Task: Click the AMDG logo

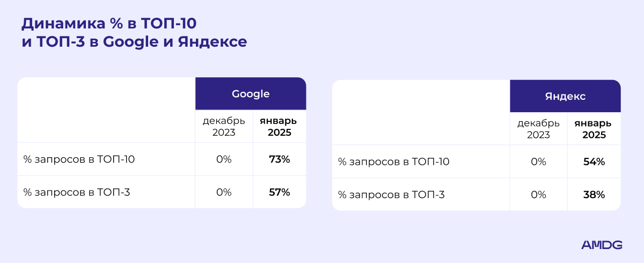Action: (602, 245)
